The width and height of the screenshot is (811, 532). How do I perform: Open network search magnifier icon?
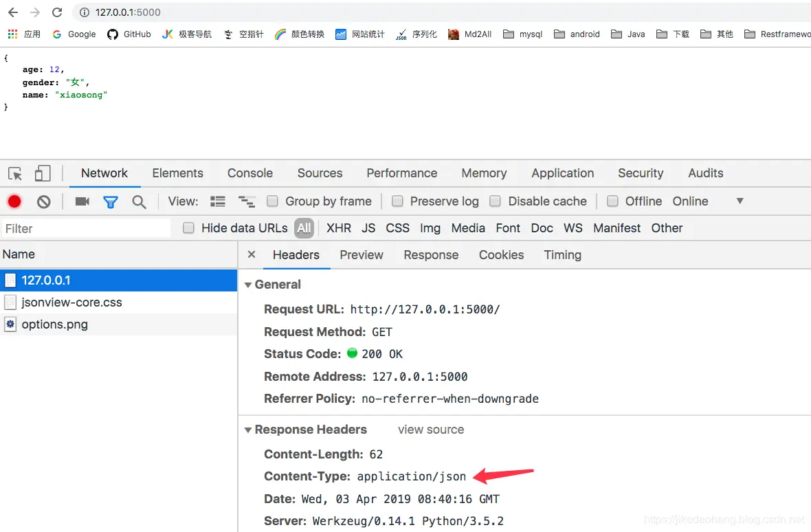(x=139, y=201)
